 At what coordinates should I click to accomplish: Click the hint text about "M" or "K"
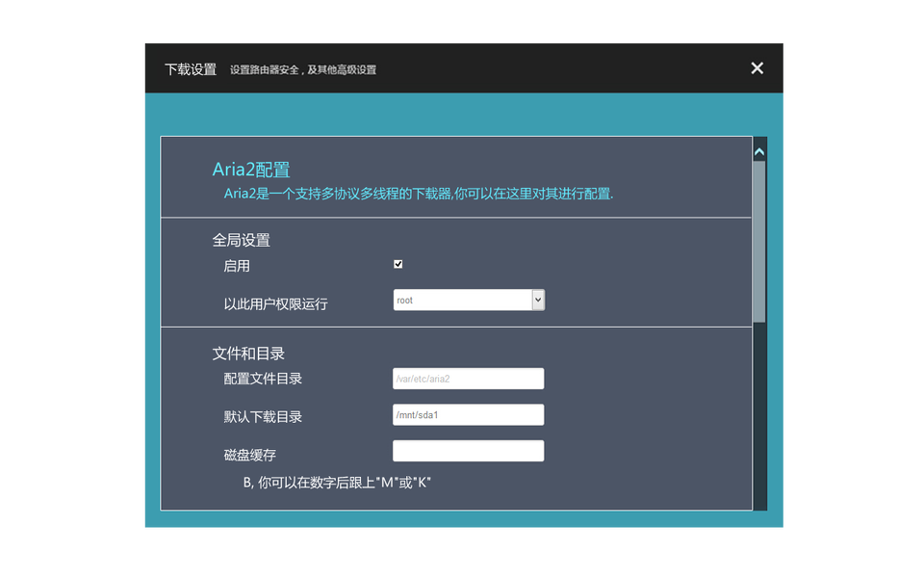click(x=337, y=483)
